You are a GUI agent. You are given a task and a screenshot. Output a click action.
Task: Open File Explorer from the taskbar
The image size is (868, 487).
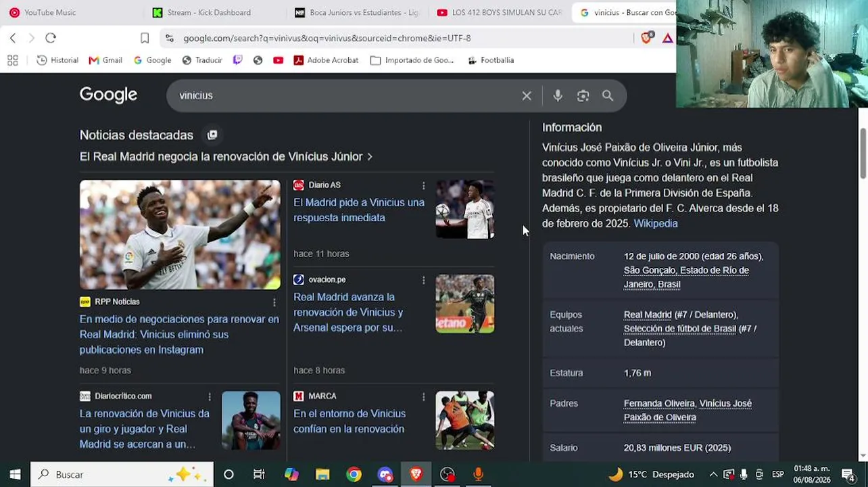[322, 474]
